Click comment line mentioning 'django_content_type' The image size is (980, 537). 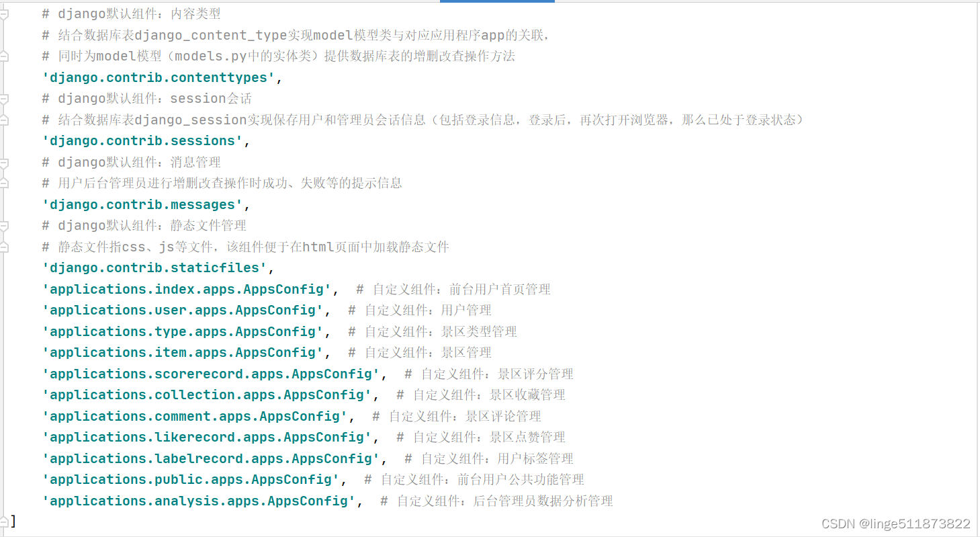pyautogui.click(x=296, y=36)
